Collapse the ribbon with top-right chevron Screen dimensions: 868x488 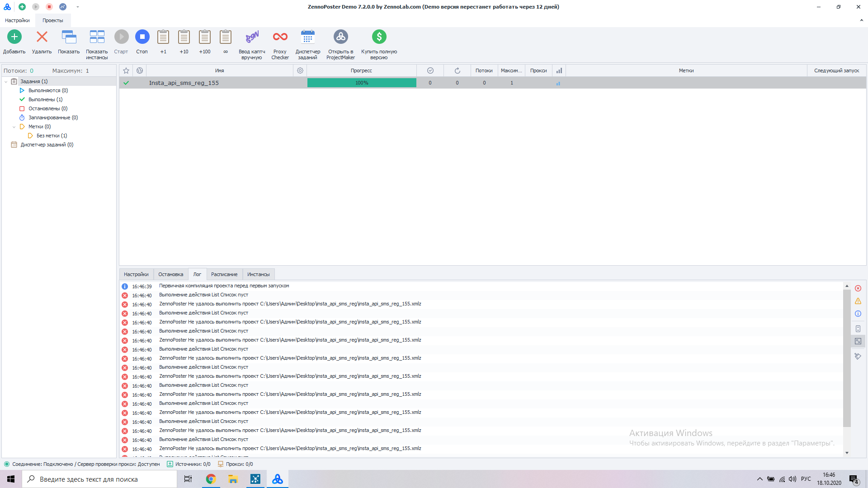point(861,20)
